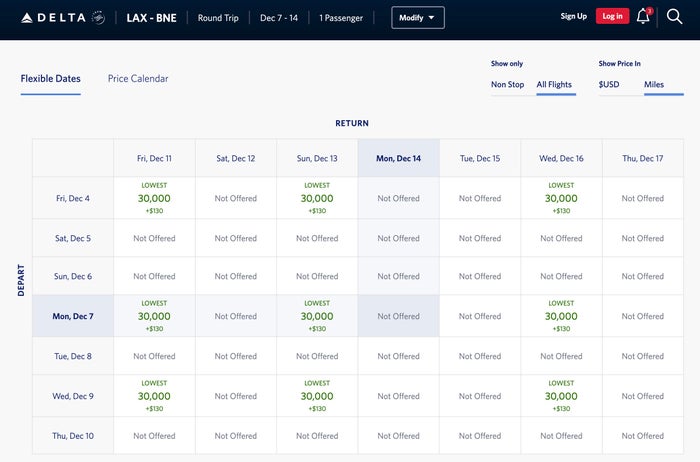Choose 30,000 fare Dec 7 to Dec 11
700x462 pixels.
pos(154,316)
